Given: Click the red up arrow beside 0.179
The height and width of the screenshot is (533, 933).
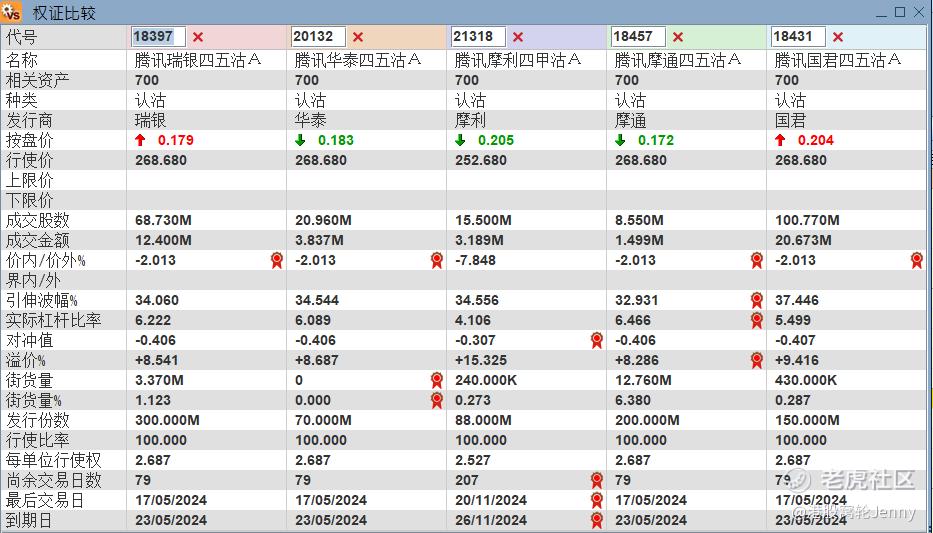Looking at the screenshot, I should pyautogui.click(x=140, y=140).
